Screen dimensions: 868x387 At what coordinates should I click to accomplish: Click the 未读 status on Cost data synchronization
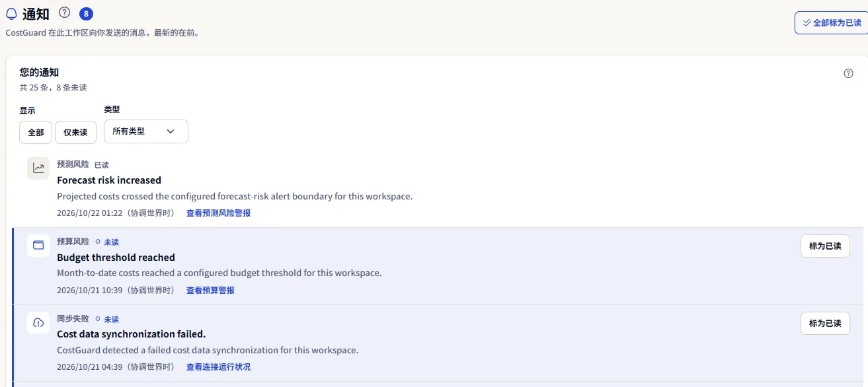(107, 319)
